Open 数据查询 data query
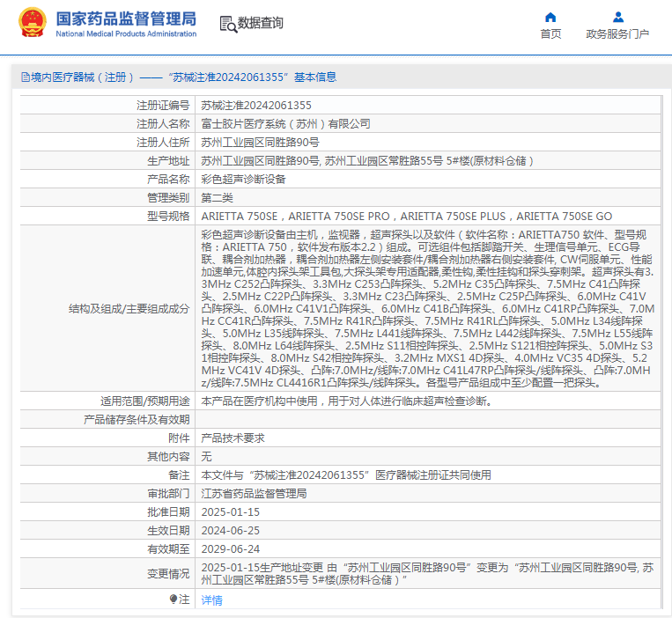Screen dimensions: 672x618 pyautogui.click(x=260, y=23)
